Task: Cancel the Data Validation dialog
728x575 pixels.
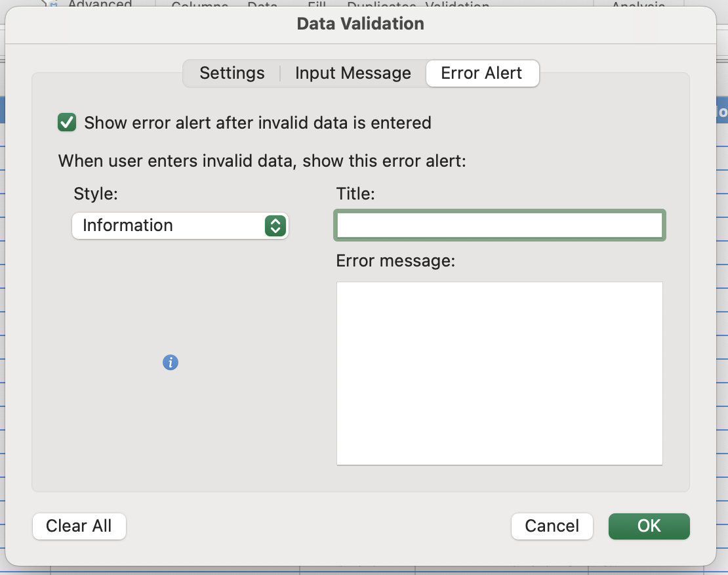Action: (x=552, y=526)
